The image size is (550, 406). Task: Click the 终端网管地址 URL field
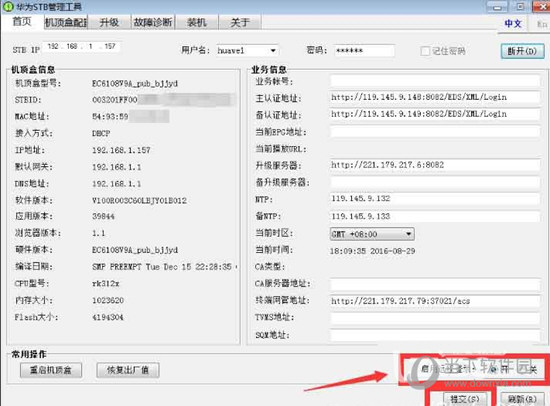pos(435,301)
